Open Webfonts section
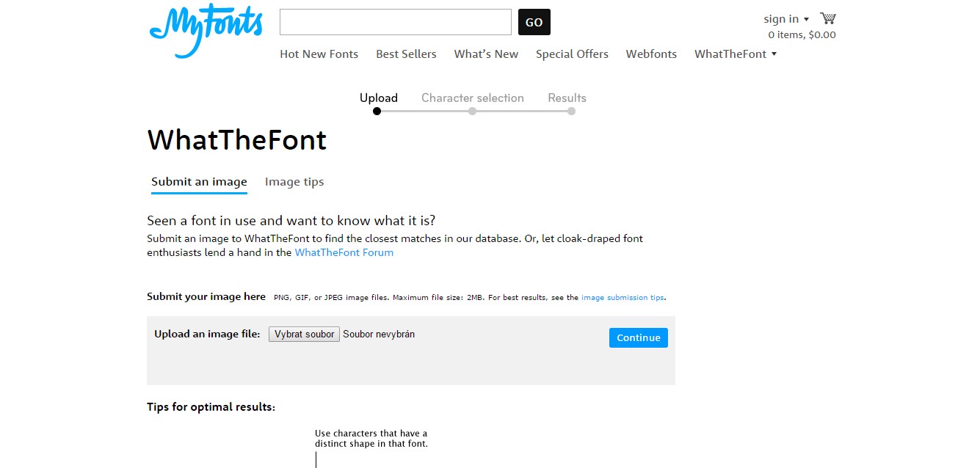980x468 pixels. 651,54
